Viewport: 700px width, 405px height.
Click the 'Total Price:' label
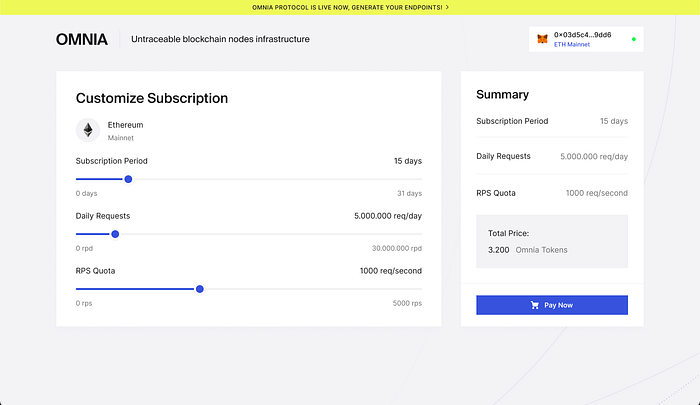[508, 233]
